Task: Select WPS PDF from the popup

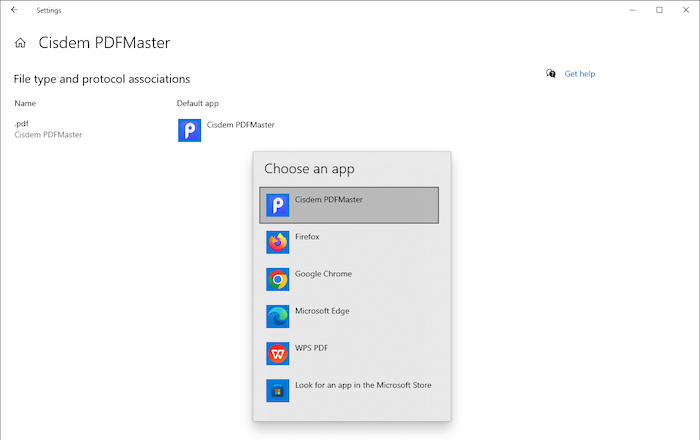Action: click(x=311, y=348)
